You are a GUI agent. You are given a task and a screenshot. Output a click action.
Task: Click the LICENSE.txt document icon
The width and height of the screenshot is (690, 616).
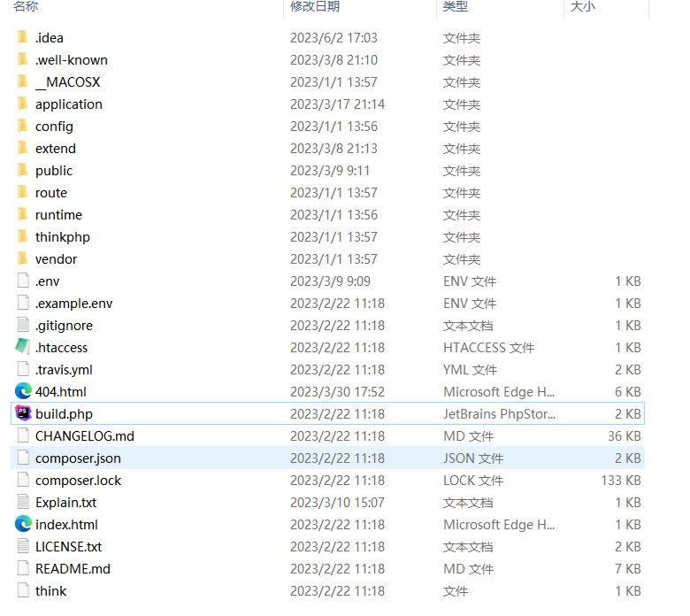(23, 546)
